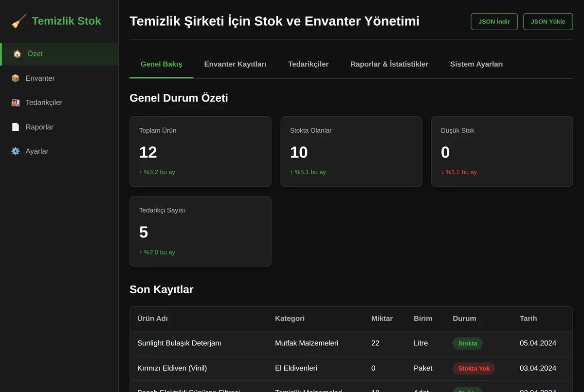The image size is (584, 392).
Task: Click the broom logo icon
Action: (19, 21)
